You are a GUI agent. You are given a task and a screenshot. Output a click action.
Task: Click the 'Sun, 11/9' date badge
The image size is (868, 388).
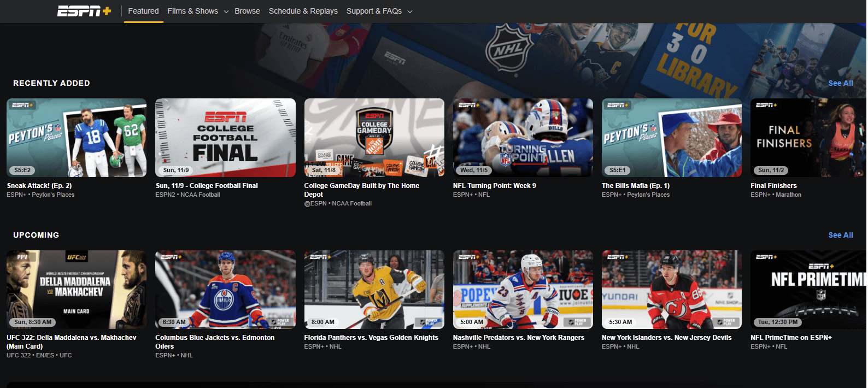click(x=176, y=170)
